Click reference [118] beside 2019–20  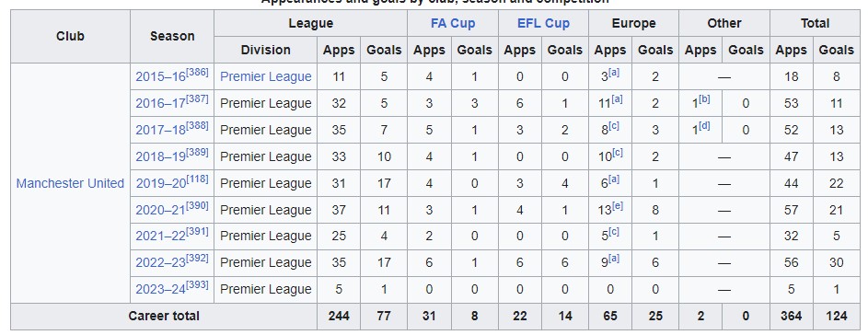pyautogui.click(x=197, y=179)
